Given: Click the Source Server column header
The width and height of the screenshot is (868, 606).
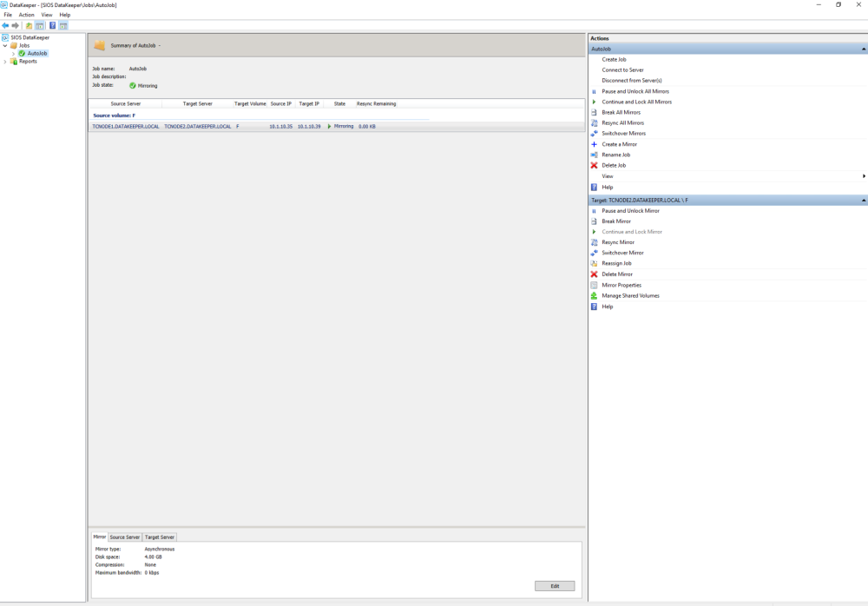Looking at the screenshot, I should coord(126,103).
